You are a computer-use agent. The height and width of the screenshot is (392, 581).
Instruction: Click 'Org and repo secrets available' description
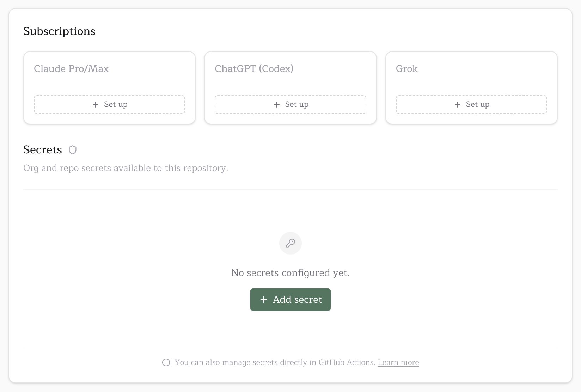[126, 168]
